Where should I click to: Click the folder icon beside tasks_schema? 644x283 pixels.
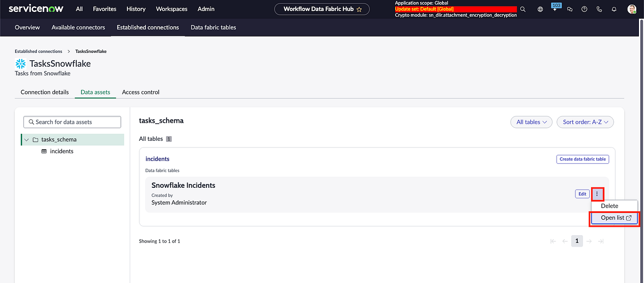coord(35,139)
